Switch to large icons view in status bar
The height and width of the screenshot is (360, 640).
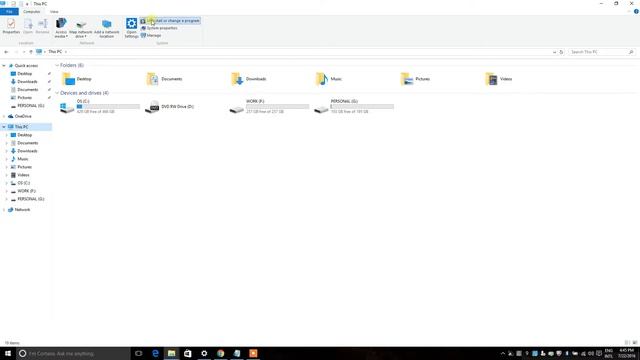635,343
